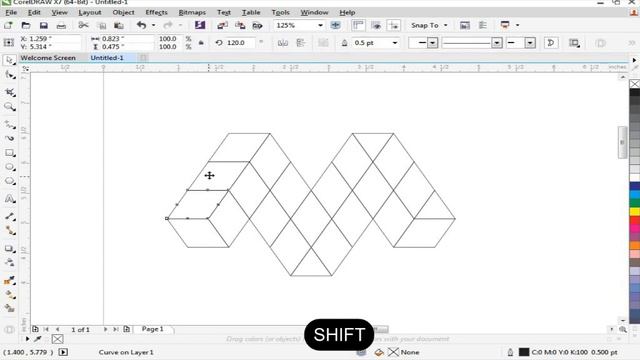
Task: Toggle show grid button
Action: [x=376, y=25]
